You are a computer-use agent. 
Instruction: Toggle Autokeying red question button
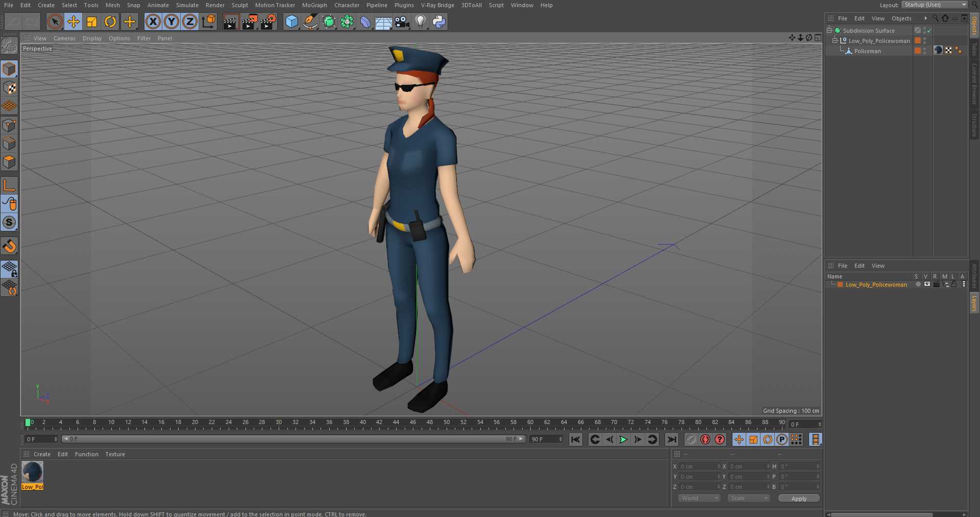coord(720,439)
